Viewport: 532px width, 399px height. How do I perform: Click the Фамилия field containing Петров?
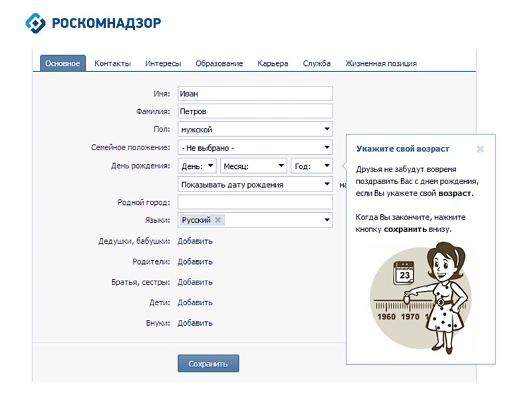255,111
